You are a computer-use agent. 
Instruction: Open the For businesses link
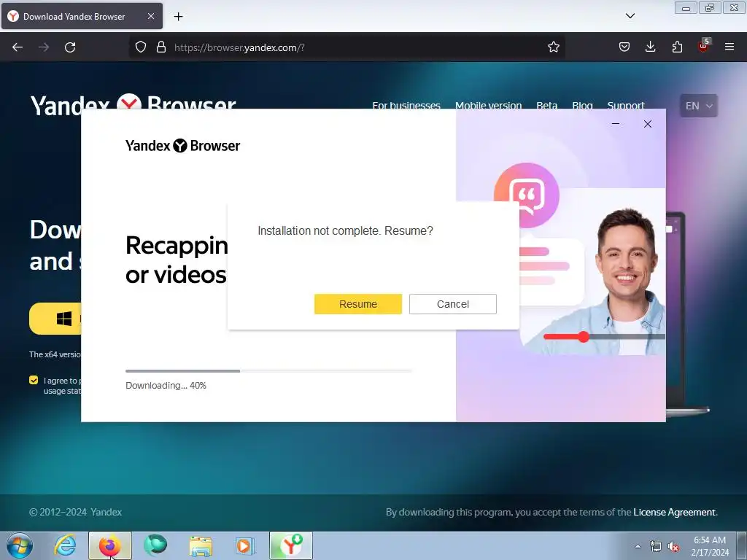coord(406,105)
